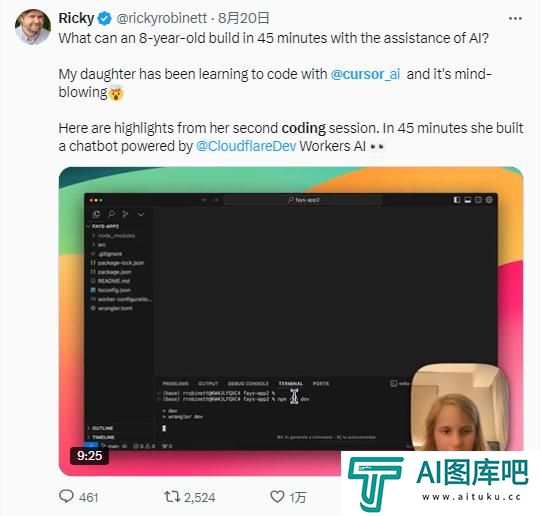The image size is (541, 516).
Task: Open the @CloudflareDev mention link
Action: tap(246, 146)
